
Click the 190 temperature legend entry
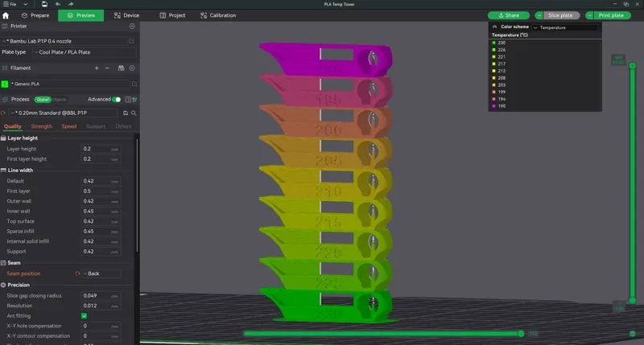[499, 106]
